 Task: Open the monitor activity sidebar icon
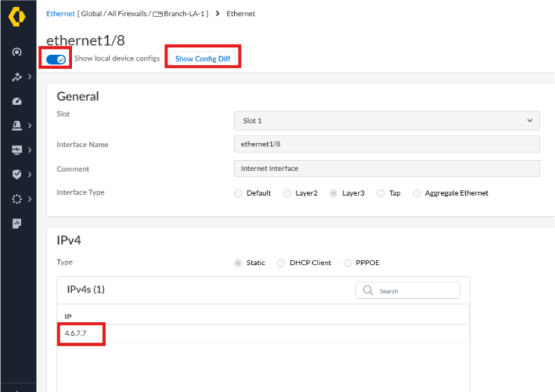pos(17,150)
